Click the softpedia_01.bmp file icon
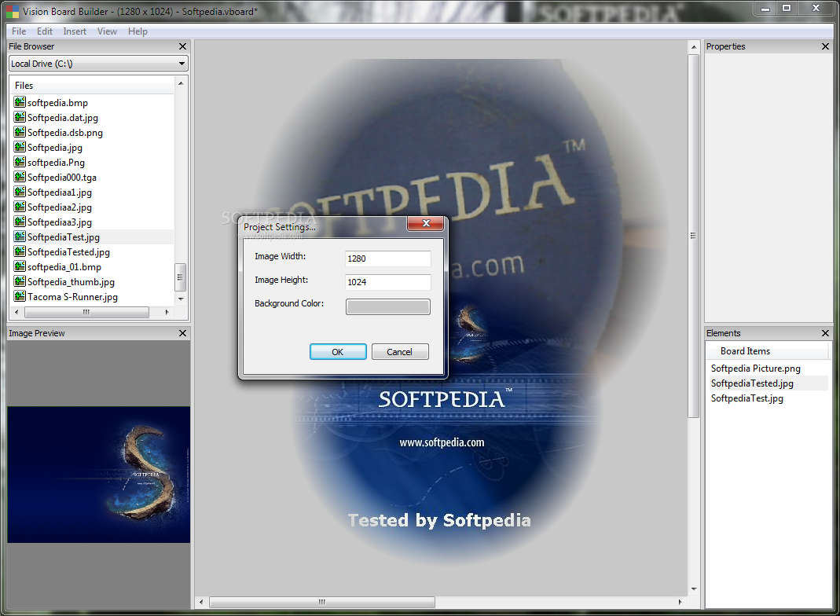 tap(20, 266)
